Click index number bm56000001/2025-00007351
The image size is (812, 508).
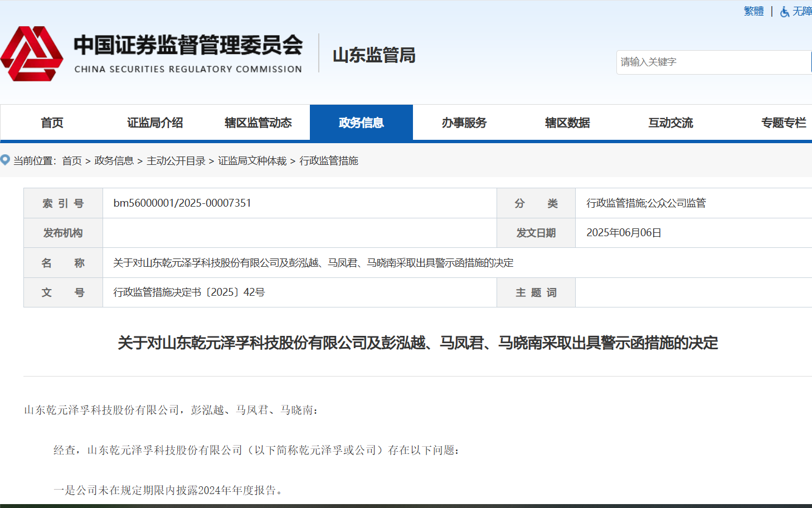182,203
